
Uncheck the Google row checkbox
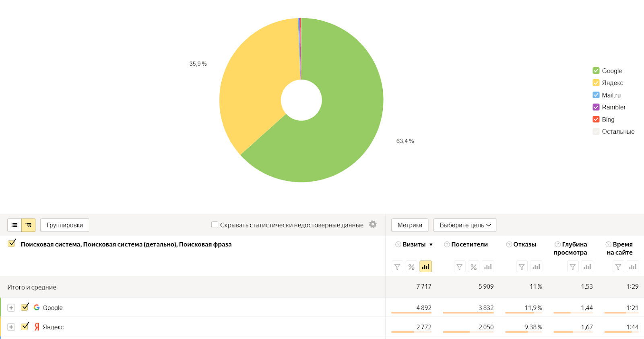click(x=25, y=307)
